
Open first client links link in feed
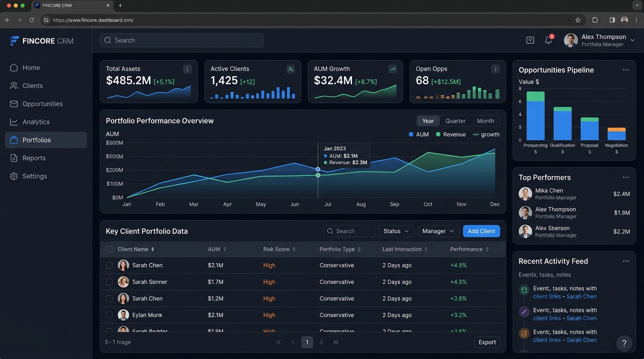pyautogui.click(x=547, y=296)
